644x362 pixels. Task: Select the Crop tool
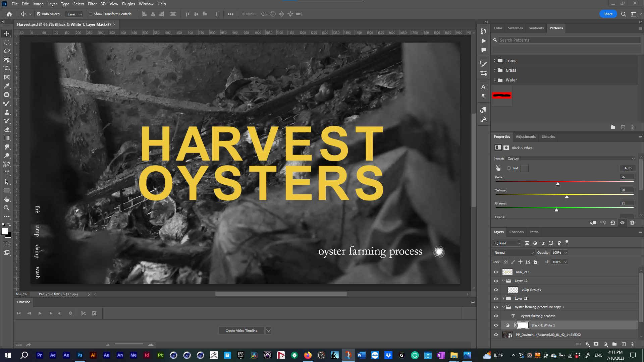tap(7, 68)
